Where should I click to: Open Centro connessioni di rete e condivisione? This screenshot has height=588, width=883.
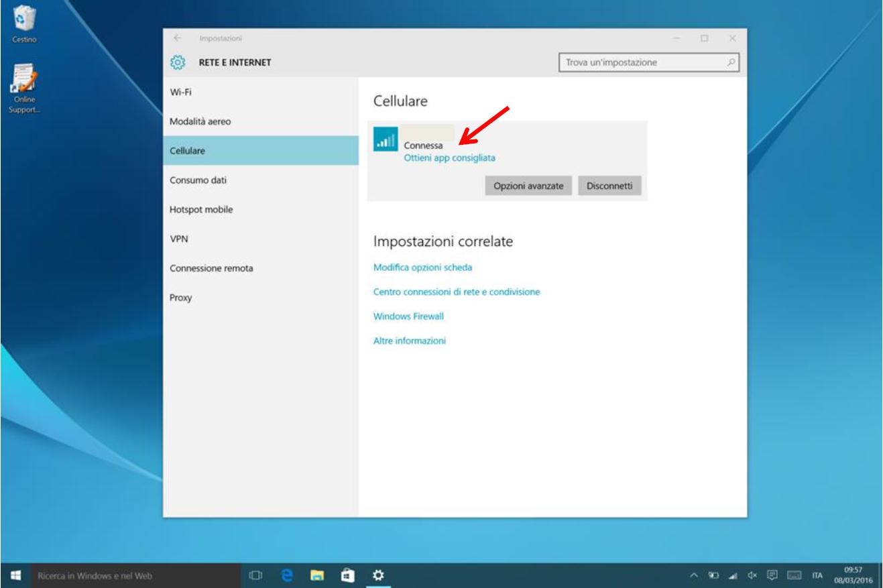pos(457,292)
